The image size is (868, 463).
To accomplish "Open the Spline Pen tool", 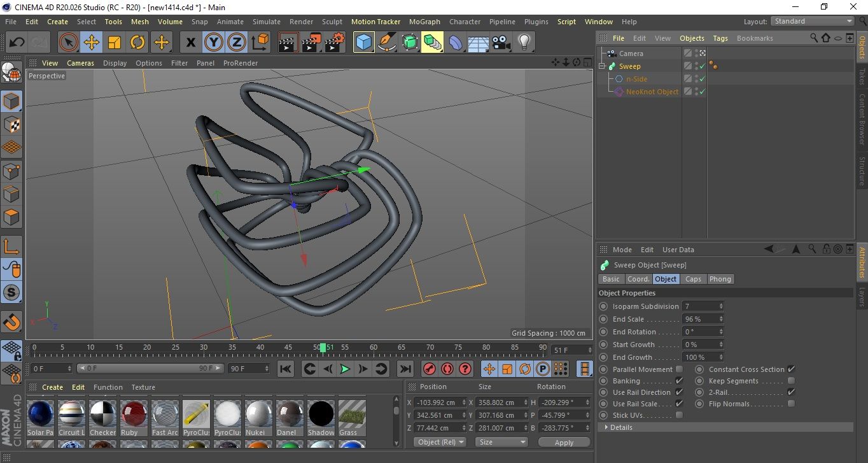I will pos(386,43).
